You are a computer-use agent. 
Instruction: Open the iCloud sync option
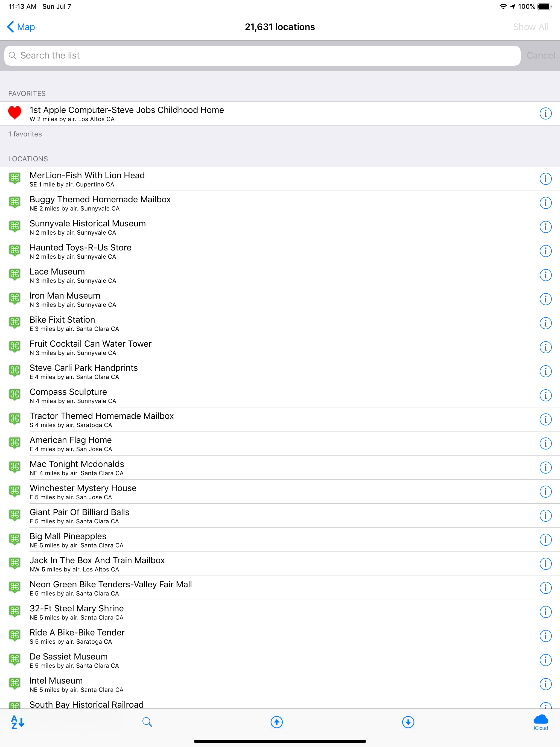(541, 722)
